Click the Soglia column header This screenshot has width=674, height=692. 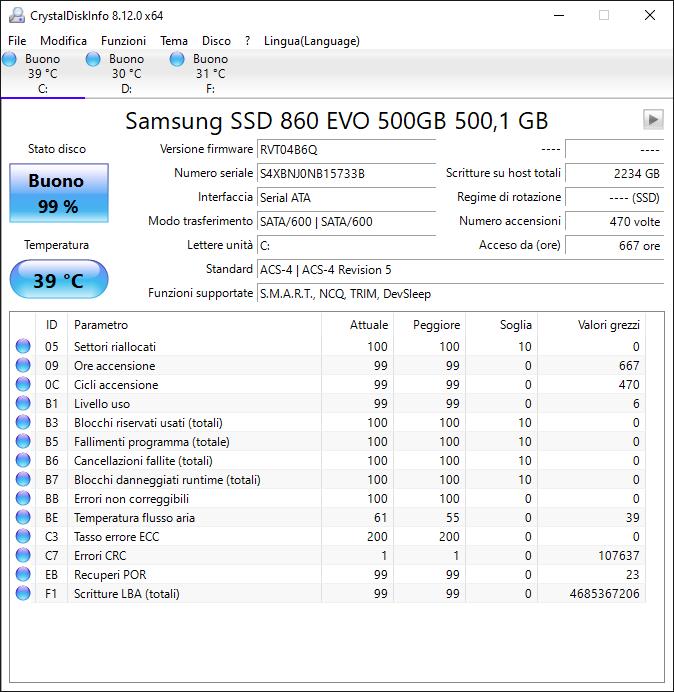point(501,325)
